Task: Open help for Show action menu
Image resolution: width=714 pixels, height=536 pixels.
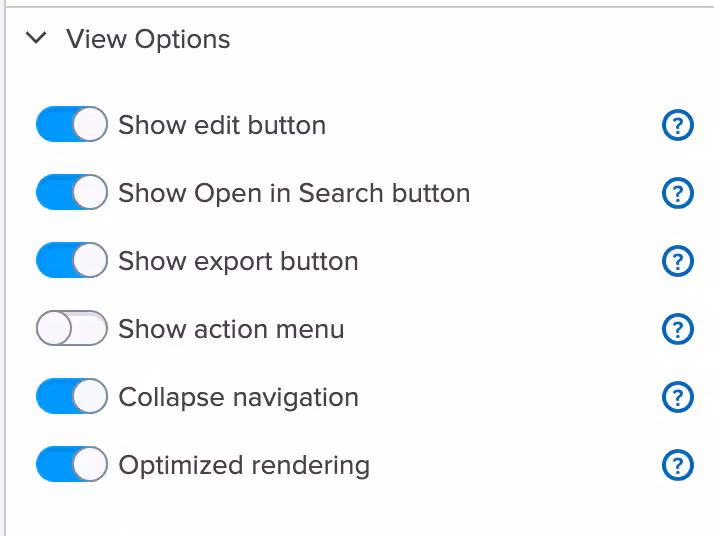Action: point(678,329)
